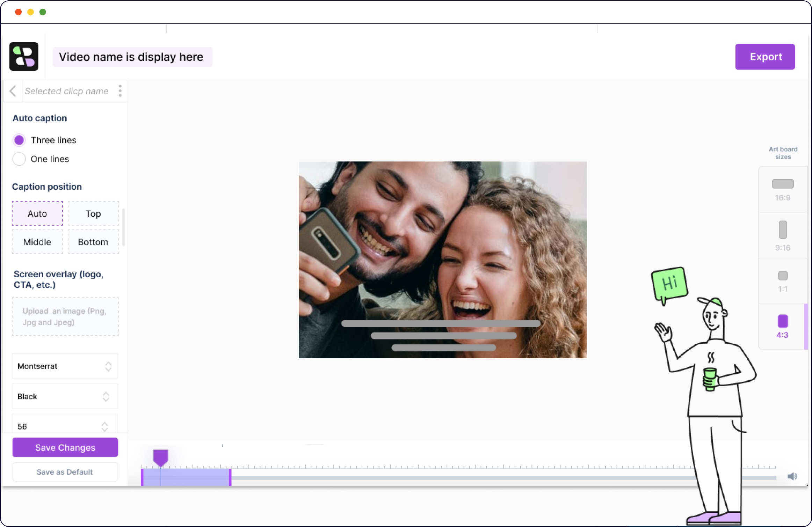This screenshot has height=527, width=812.
Task: Mute audio with the speaker icon
Action: 792,476
